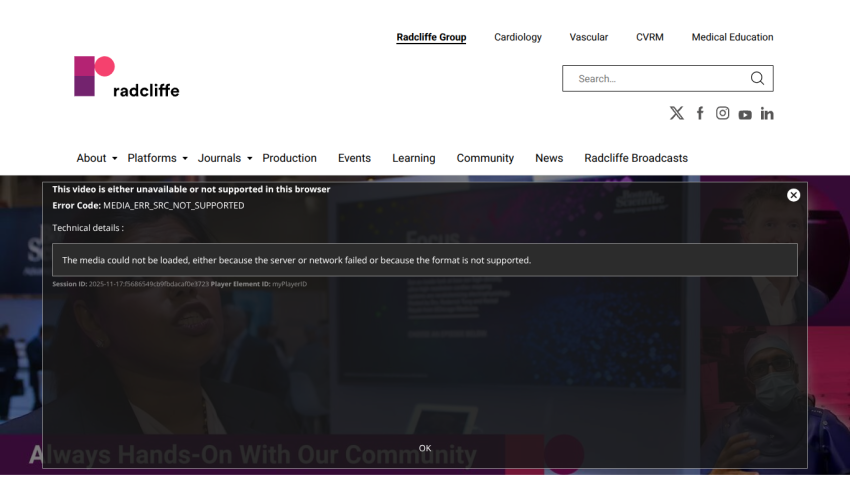Screen dimensions: 850x478
Task: Open Radcliffe's YouTube channel
Action: pos(745,114)
